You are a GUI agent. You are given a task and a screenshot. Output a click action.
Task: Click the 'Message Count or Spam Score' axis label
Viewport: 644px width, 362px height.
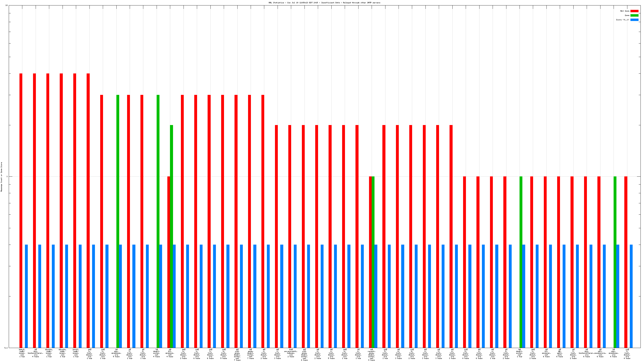pyautogui.click(x=2, y=177)
